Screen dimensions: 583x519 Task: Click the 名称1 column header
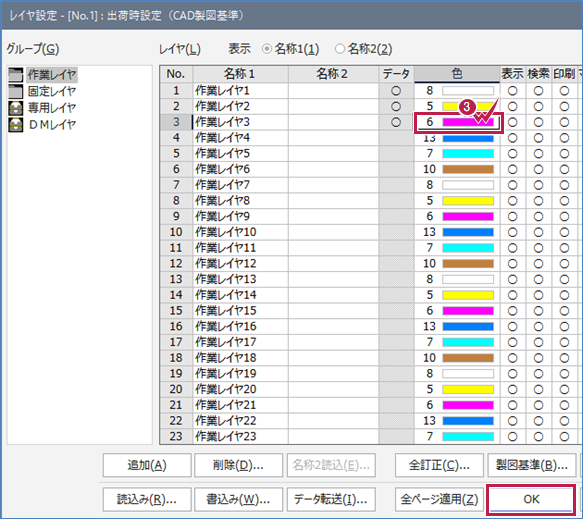tap(240, 74)
